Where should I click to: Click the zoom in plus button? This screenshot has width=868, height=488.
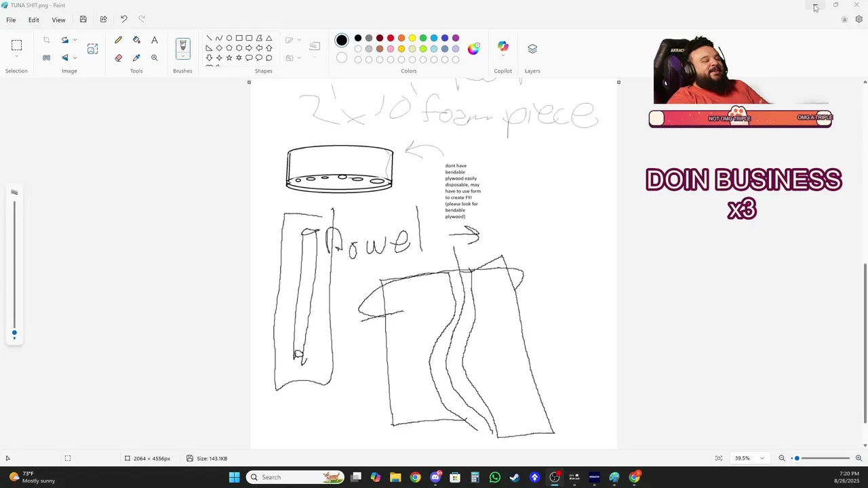coord(859,458)
